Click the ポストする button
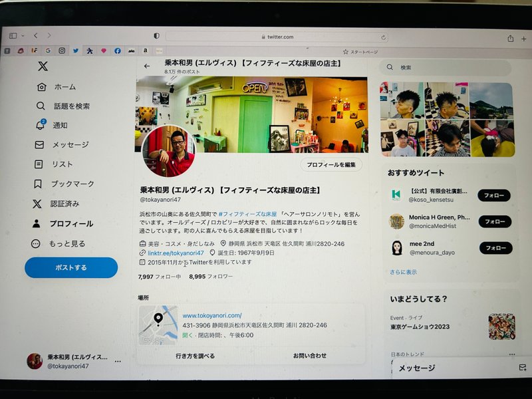The width and height of the screenshot is (532, 399). pos(71,267)
